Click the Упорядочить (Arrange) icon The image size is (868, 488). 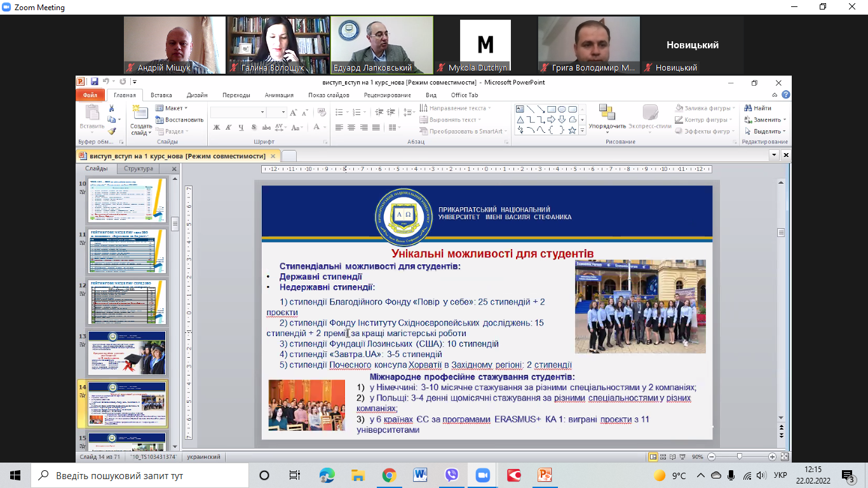coord(607,113)
